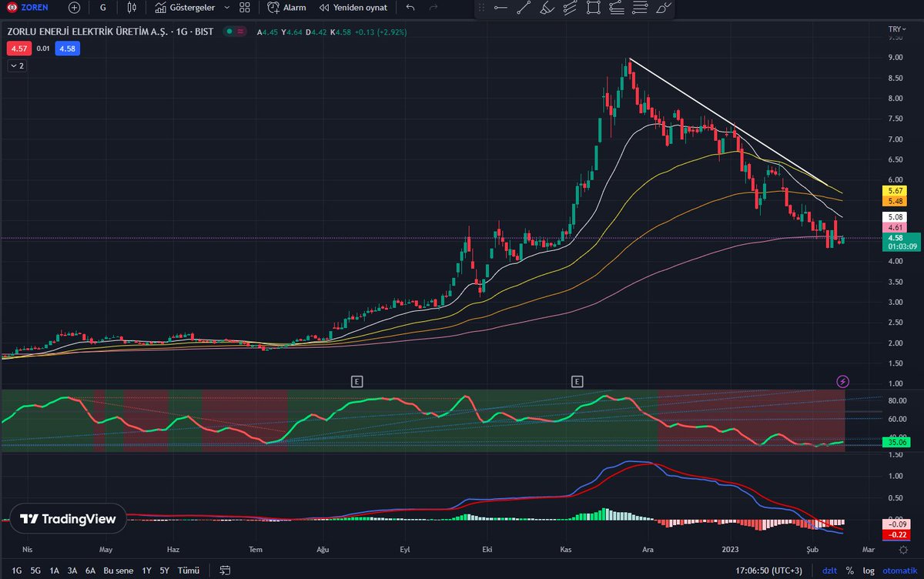
Task: Set the time range to 5G
Action: click(35, 571)
